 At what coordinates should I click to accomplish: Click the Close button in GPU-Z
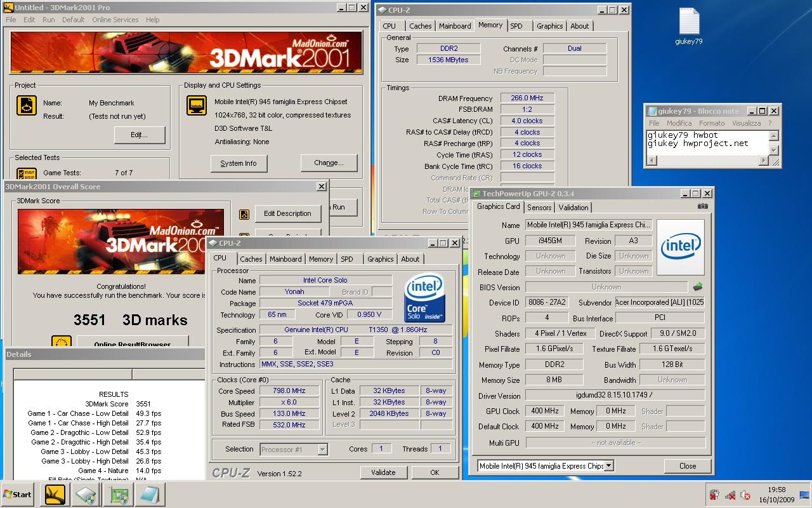pyautogui.click(x=688, y=466)
